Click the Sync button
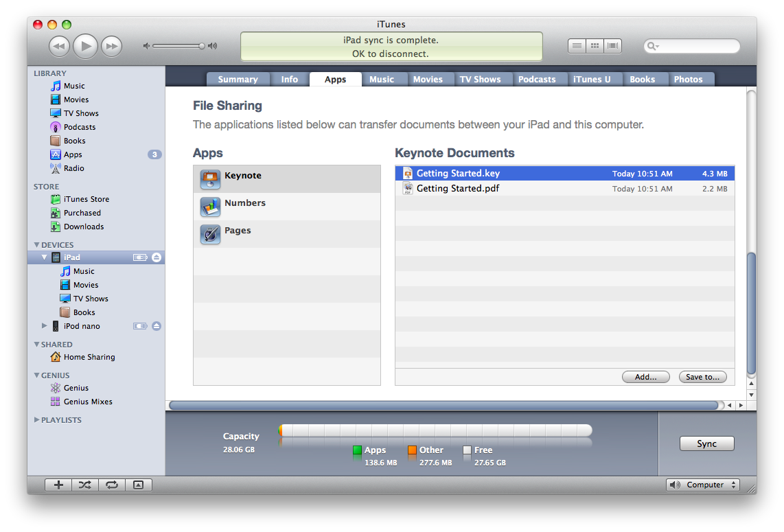784x532 pixels. click(x=706, y=443)
